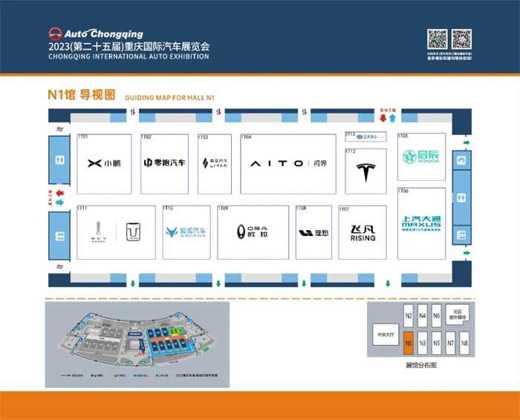Image resolution: width=520 pixels, height=420 pixels.
Task: Select the 理想 Li Auto logo in booth 1T08
Action: click(x=313, y=233)
